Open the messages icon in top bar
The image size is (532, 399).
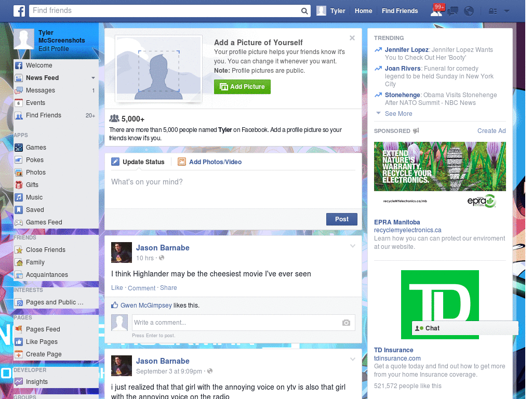[453, 11]
